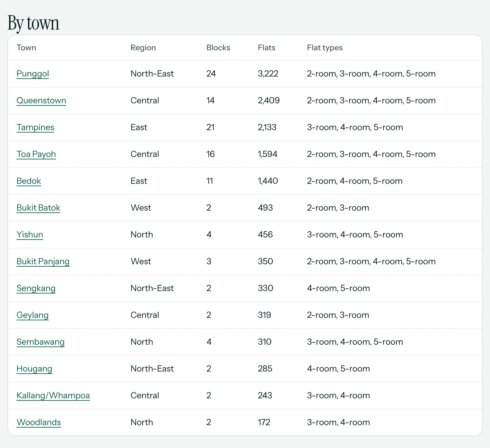490x448 pixels.
Task: Select the 2,409 flats cell
Action: [269, 101]
